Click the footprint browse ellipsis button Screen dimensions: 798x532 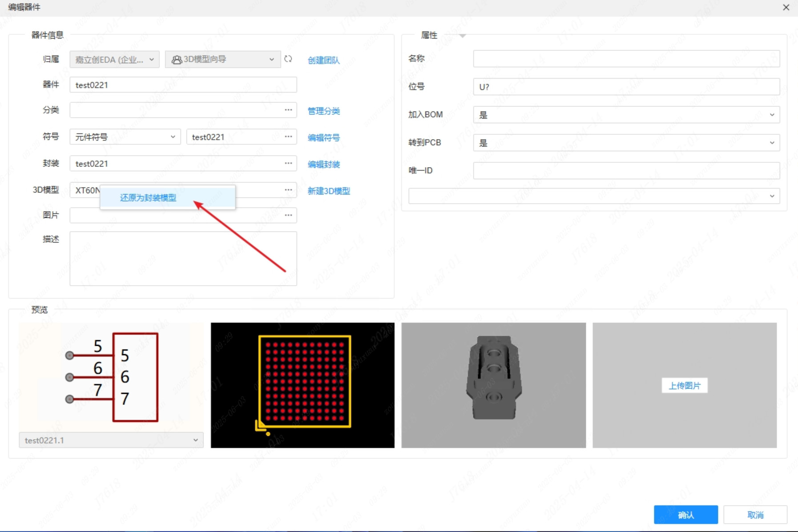pyautogui.click(x=288, y=164)
